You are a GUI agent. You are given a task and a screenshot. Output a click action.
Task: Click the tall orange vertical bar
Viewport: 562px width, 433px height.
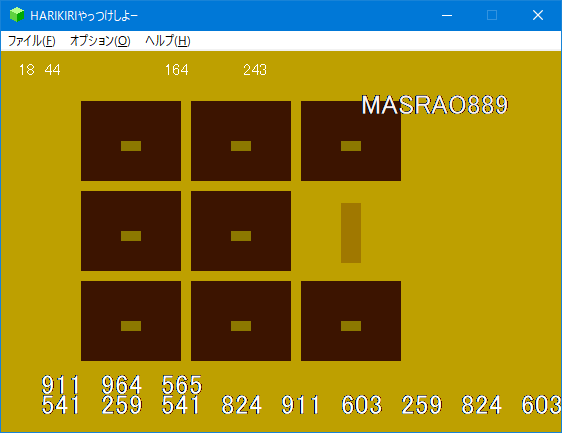351,233
